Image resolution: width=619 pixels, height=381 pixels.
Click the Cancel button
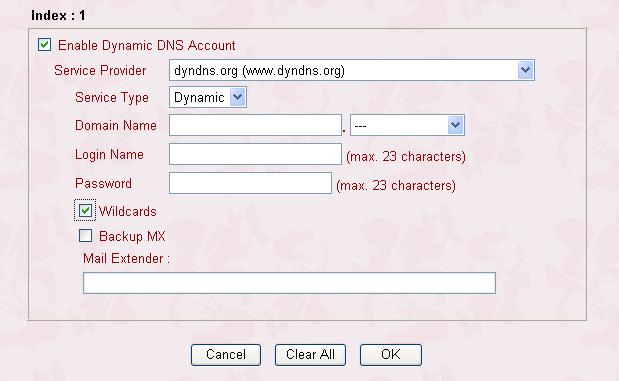pos(226,355)
